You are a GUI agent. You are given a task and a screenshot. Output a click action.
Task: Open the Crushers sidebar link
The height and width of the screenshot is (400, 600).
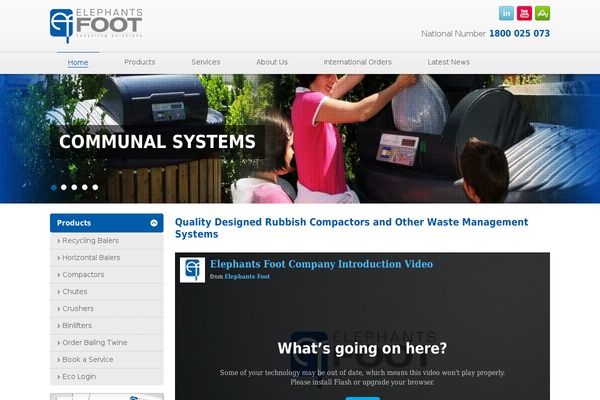pos(107,309)
